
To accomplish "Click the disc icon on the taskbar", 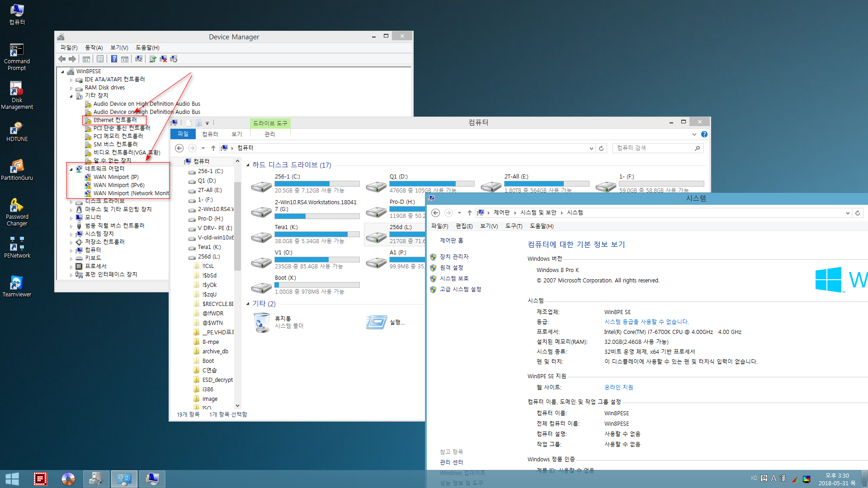I will coord(68,479).
